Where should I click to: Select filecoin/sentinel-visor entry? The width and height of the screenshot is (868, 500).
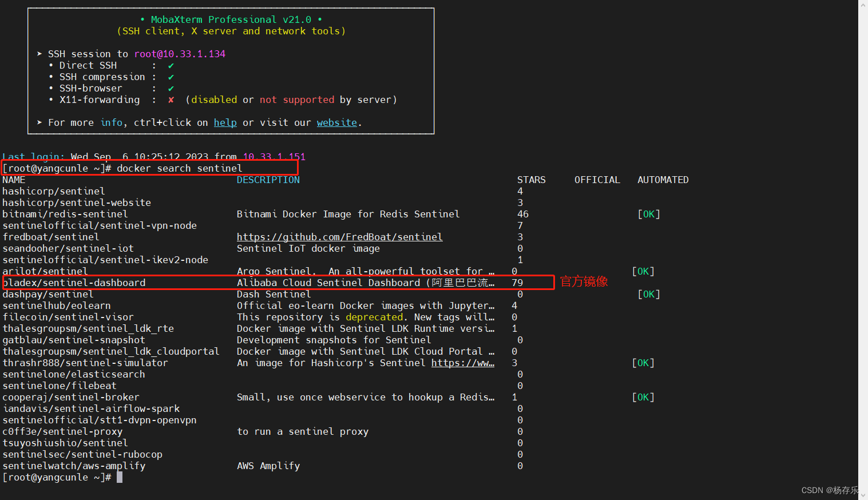coord(68,317)
